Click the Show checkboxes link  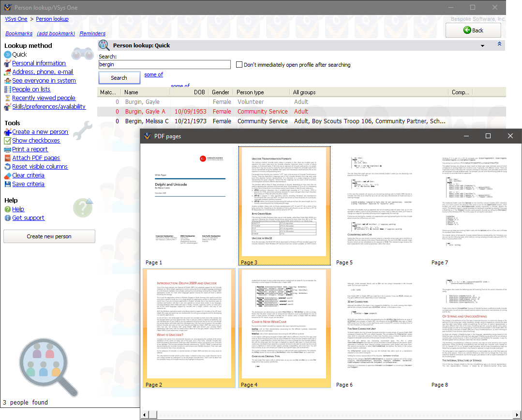36,141
